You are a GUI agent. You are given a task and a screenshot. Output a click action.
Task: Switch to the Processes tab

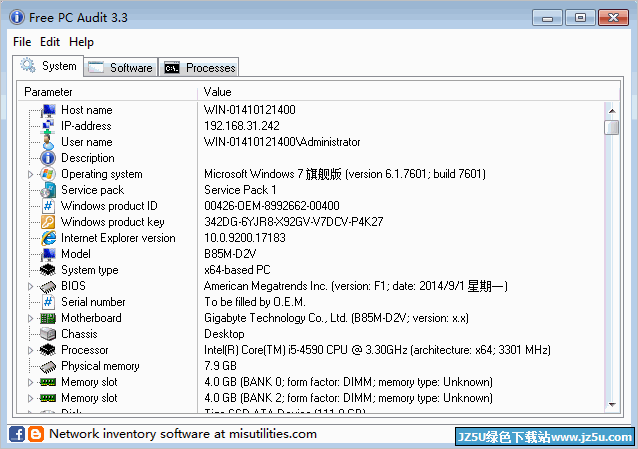click(x=199, y=68)
